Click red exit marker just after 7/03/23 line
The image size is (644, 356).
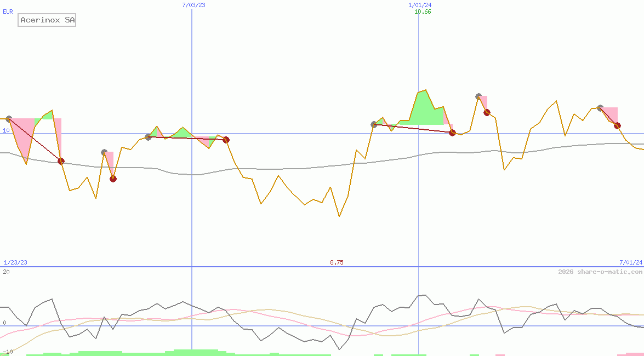tap(226, 140)
